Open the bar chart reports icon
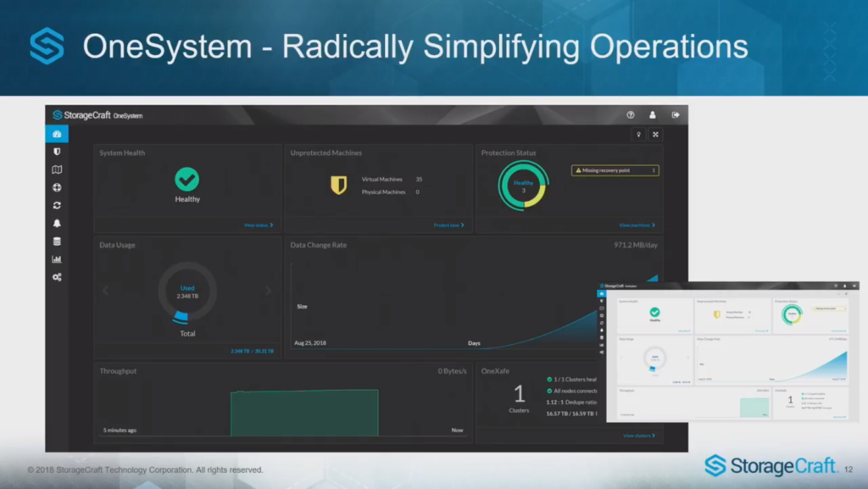Viewport: 868px width, 489px height. coord(57,259)
